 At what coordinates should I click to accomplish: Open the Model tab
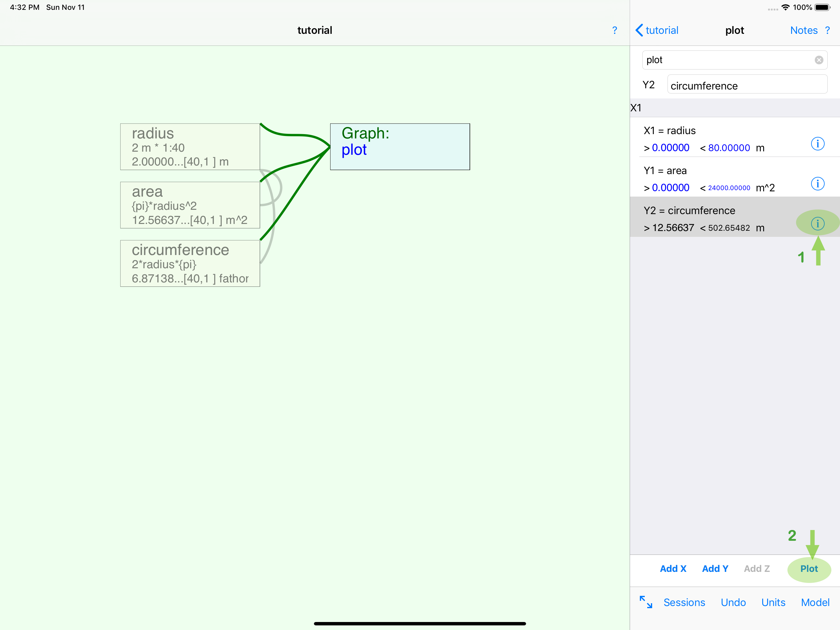pyautogui.click(x=815, y=602)
